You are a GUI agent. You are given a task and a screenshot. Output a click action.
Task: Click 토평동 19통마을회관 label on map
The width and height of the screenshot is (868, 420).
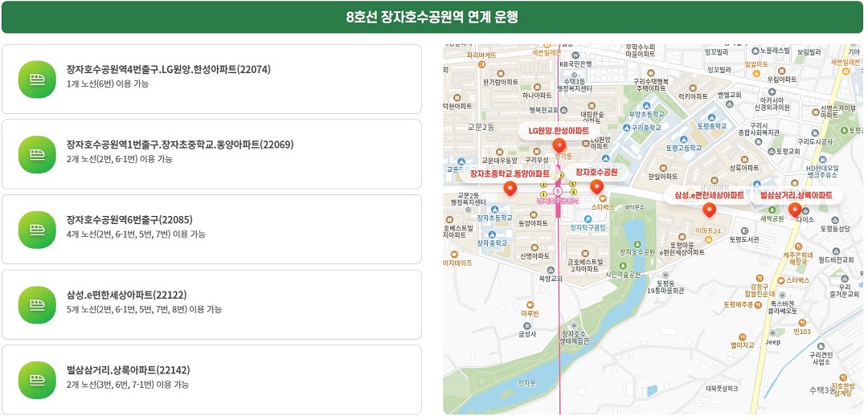coord(665,287)
